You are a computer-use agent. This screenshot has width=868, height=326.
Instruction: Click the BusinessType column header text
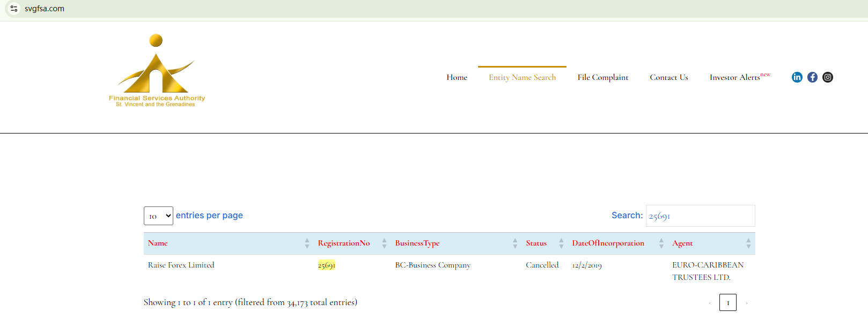(417, 243)
